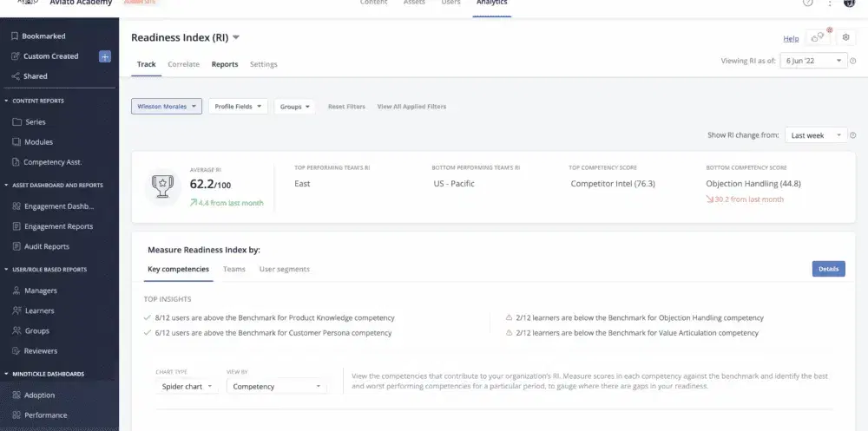This screenshot has height=431, width=868.
Task: Click the US - Pacific team name
Action: 454,184
